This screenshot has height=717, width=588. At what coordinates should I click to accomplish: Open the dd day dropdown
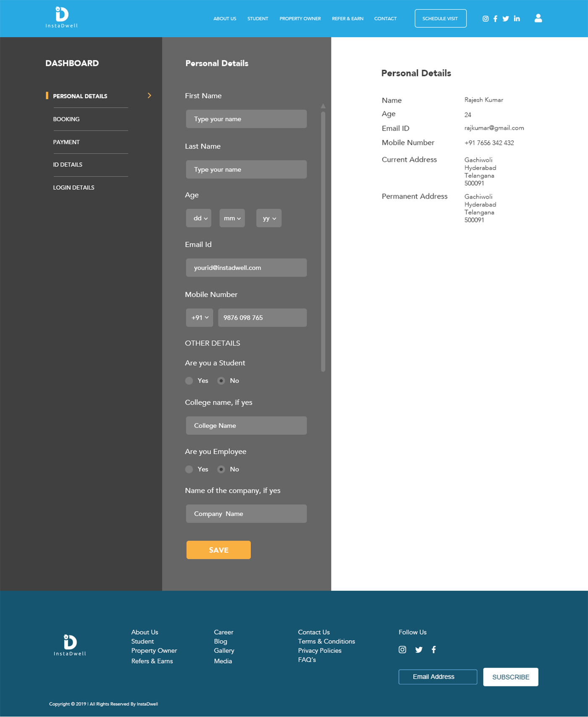coord(199,218)
